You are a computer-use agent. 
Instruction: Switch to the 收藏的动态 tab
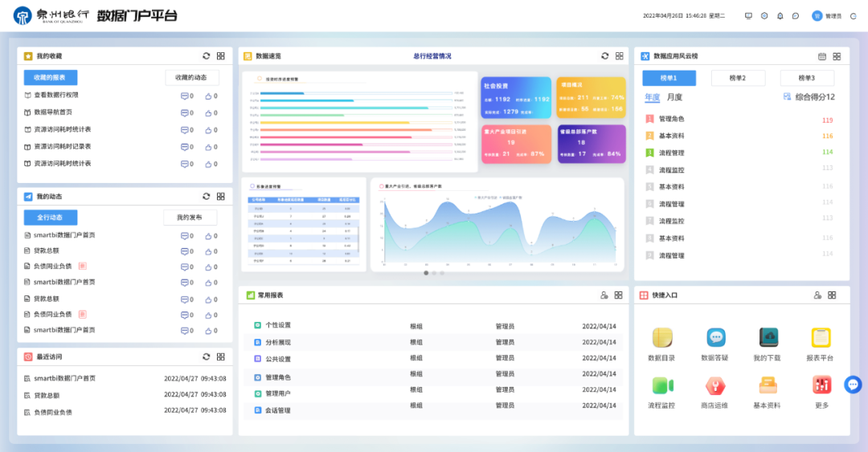tap(191, 77)
